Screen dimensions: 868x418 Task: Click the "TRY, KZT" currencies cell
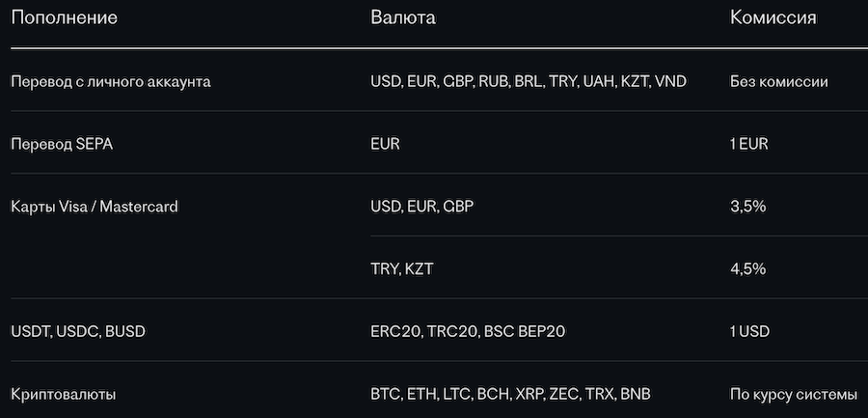pos(402,268)
